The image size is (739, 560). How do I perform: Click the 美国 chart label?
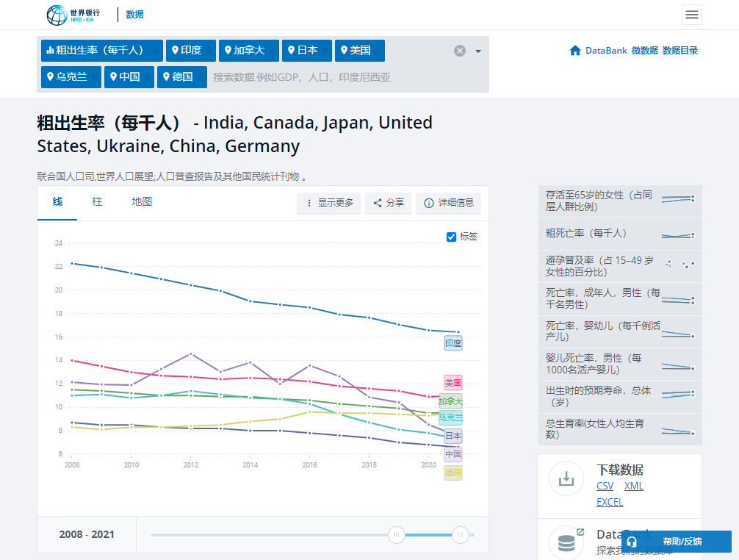(x=453, y=383)
